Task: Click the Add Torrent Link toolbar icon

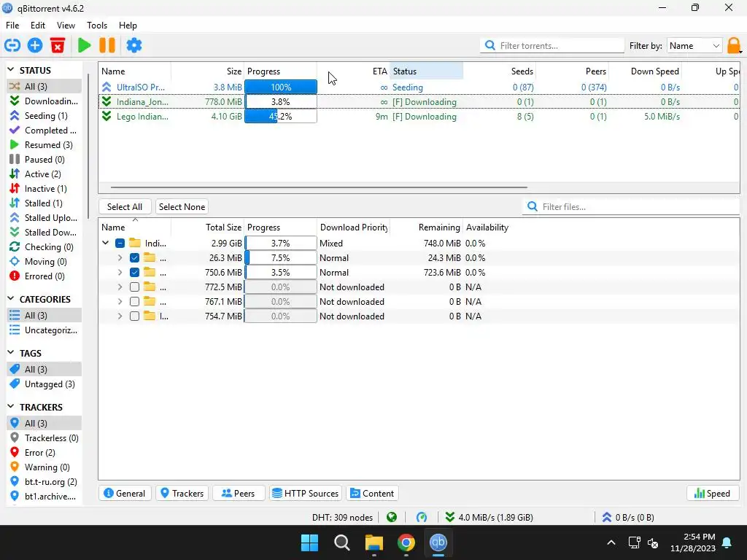Action: tap(12, 46)
